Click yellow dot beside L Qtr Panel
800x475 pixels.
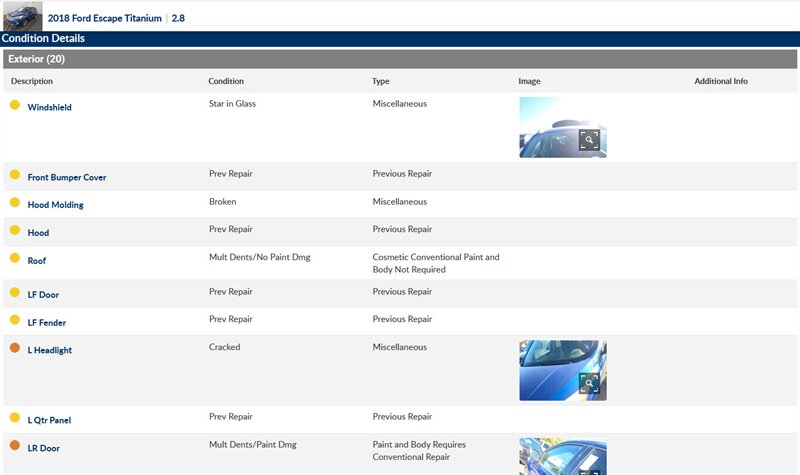[15, 418]
